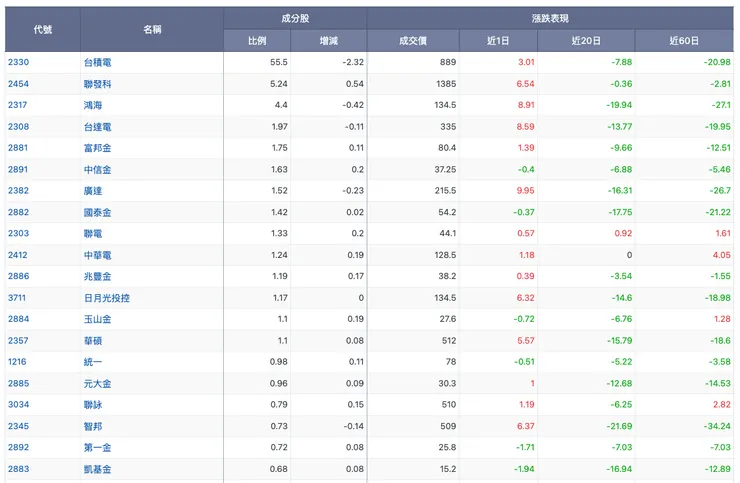Sort by the 增減 column header
Image resolution: width=740 pixels, height=483 pixels.
tap(328, 41)
